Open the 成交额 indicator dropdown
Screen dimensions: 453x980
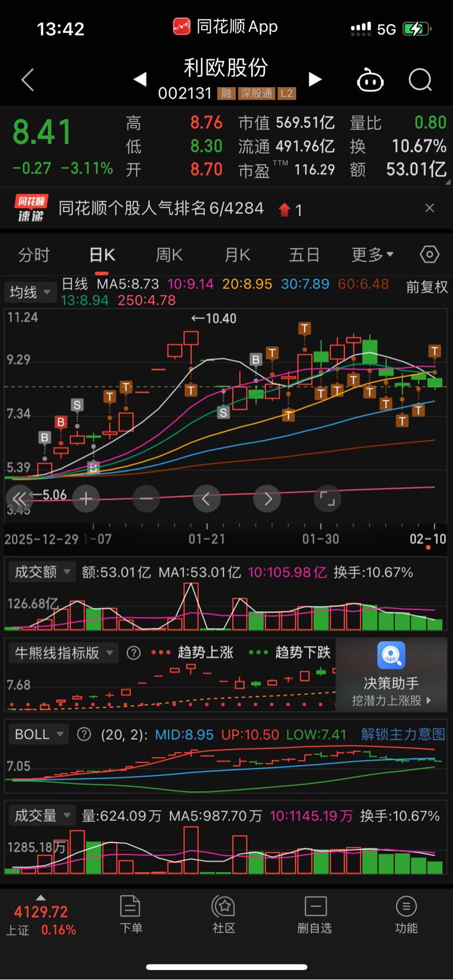42,572
